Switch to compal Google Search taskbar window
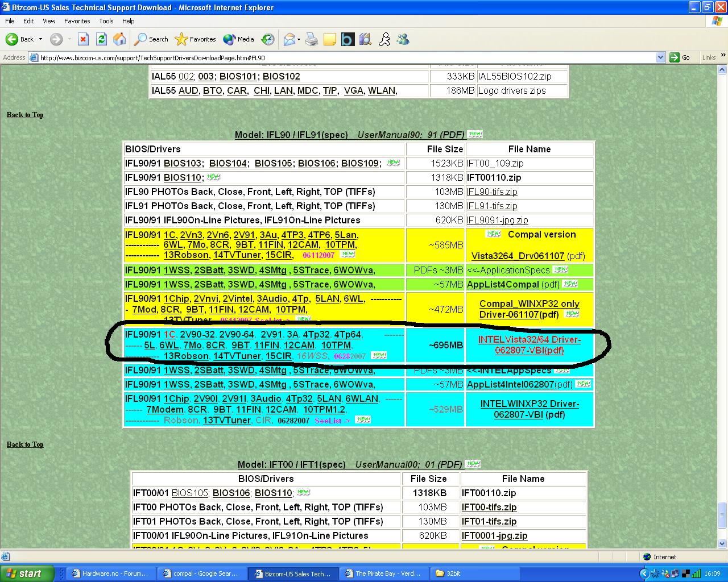Viewport: 728px width, 582px height. coord(201,573)
